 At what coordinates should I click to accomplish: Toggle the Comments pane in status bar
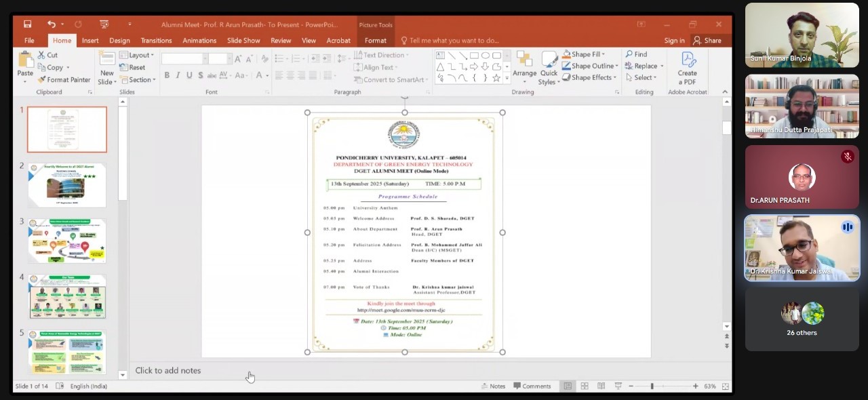(x=532, y=386)
